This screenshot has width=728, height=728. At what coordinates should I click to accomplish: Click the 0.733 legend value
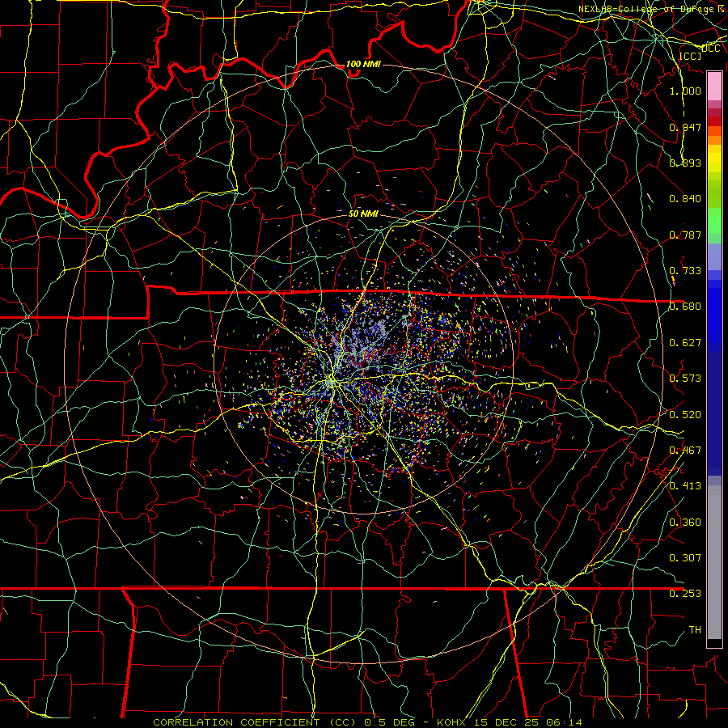coord(685,271)
